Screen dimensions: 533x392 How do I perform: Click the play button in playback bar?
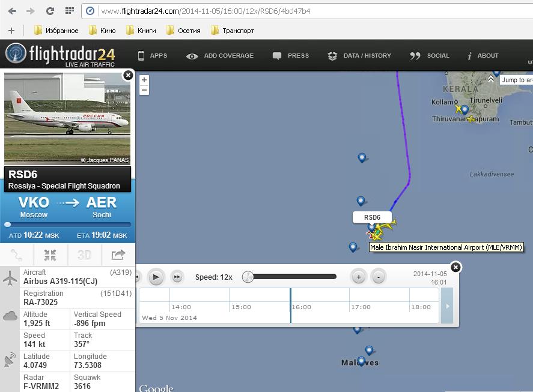(156, 277)
